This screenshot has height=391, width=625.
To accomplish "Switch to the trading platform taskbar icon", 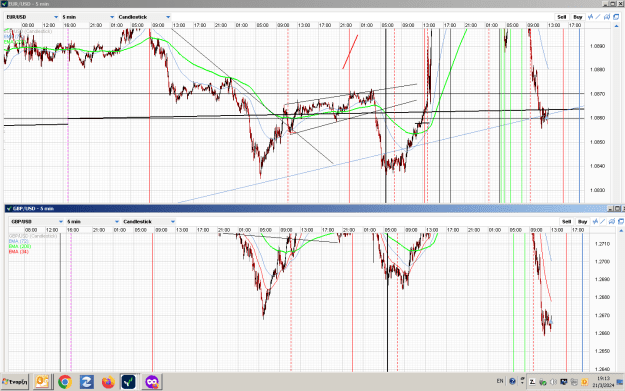I will coord(129,382).
